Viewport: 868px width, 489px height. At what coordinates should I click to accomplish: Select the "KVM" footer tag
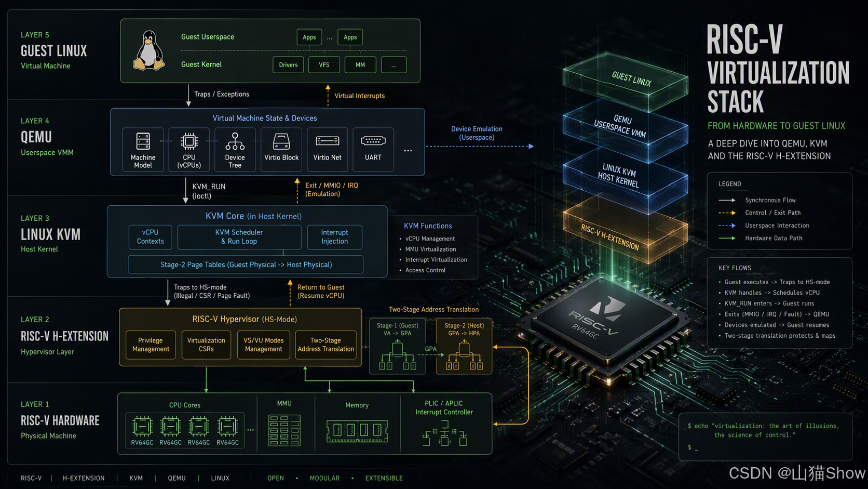coord(136,478)
